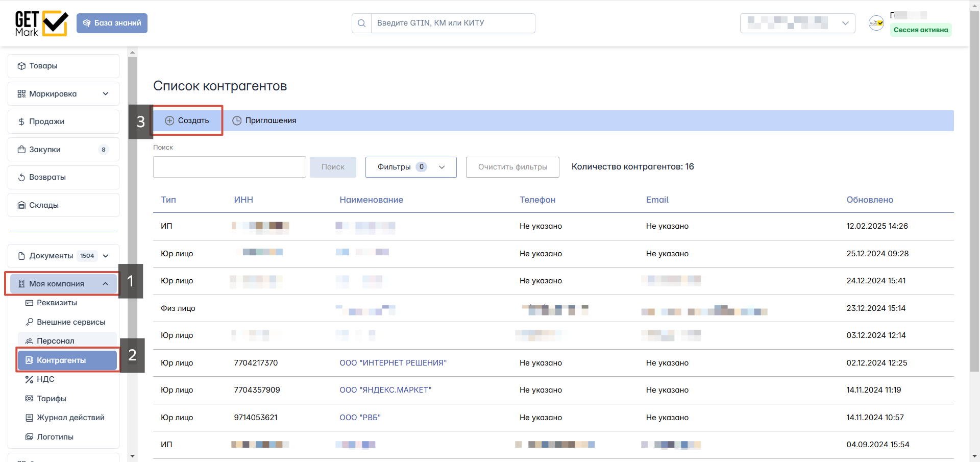Click the GET Mark logo
Image resolution: width=980 pixels, height=462 pixels.
(41, 23)
